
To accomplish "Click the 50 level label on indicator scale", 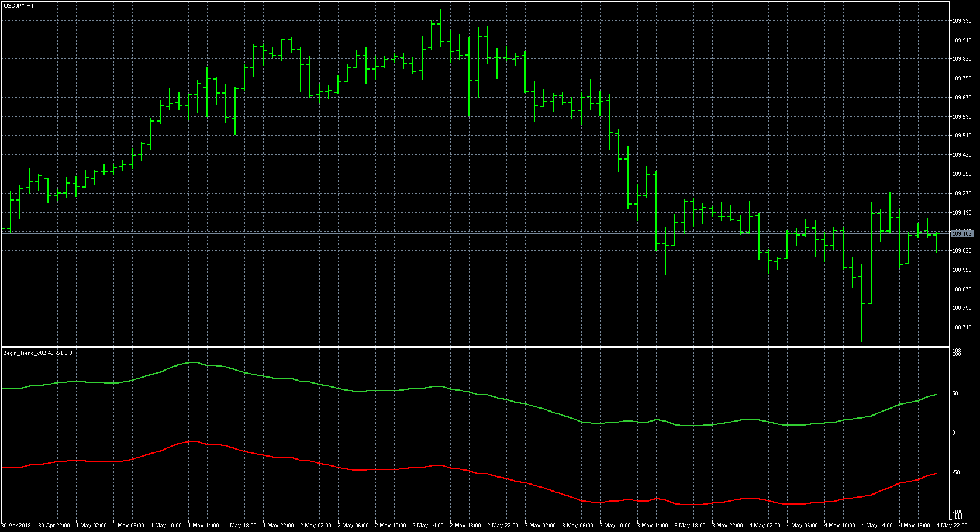I will coord(955,393).
